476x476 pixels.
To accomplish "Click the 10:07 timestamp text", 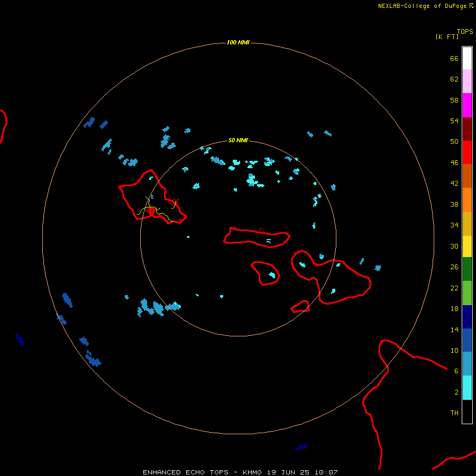I will pos(326,472).
